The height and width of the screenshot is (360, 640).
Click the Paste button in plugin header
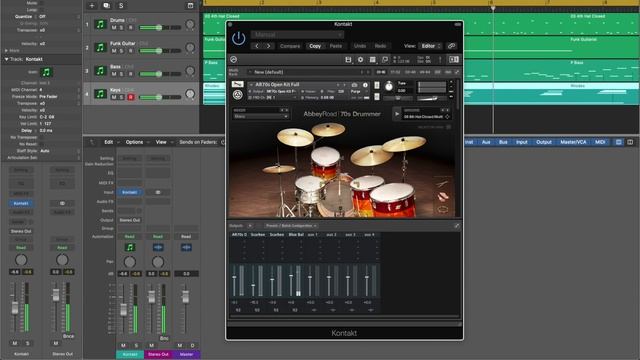336,46
